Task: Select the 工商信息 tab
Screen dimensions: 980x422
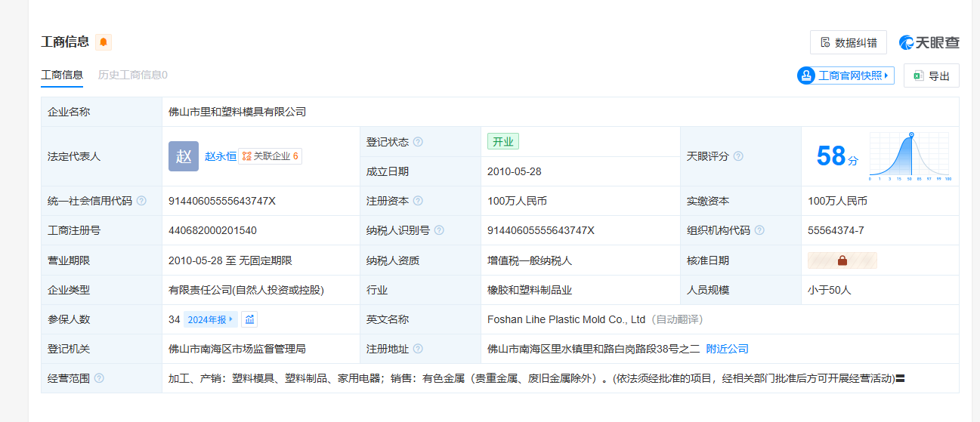Action: pos(62,75)
